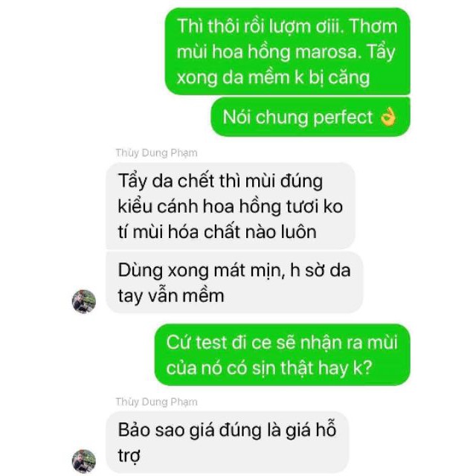Screen dimensions: 476x476
Task: Click the word "test" in green message
Action: click(x=211, y=342)
